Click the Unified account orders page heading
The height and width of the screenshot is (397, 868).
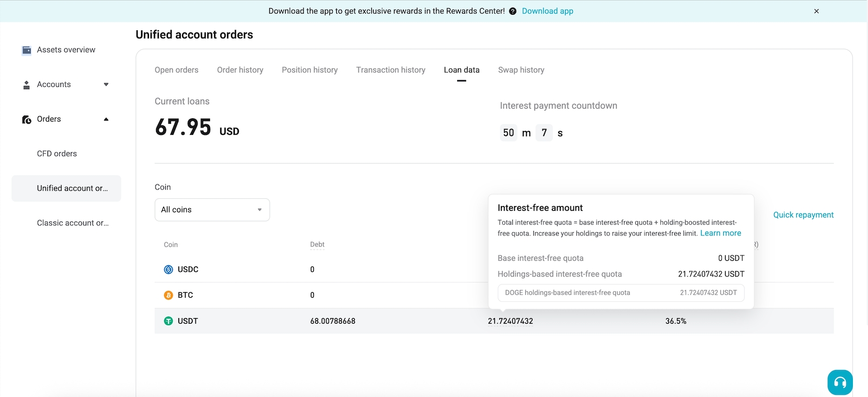point(194,35)
